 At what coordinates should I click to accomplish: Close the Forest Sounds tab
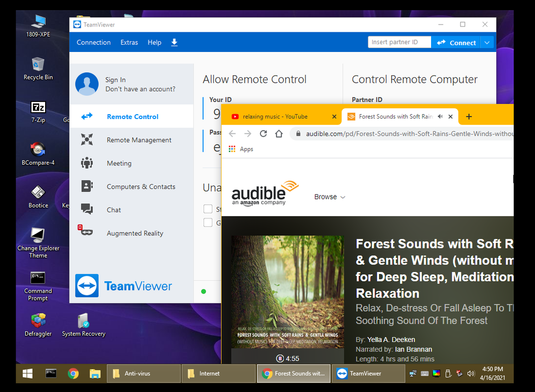click(x=450, y=117)
